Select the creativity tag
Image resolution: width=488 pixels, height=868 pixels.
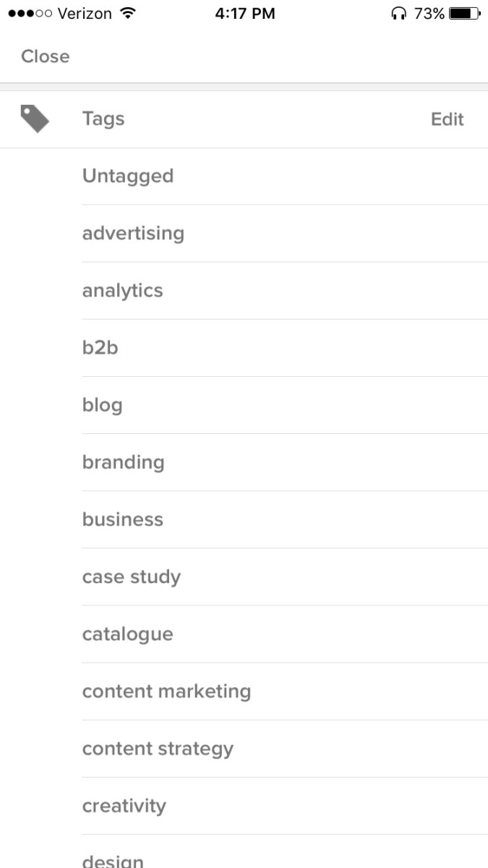[124, 805]
